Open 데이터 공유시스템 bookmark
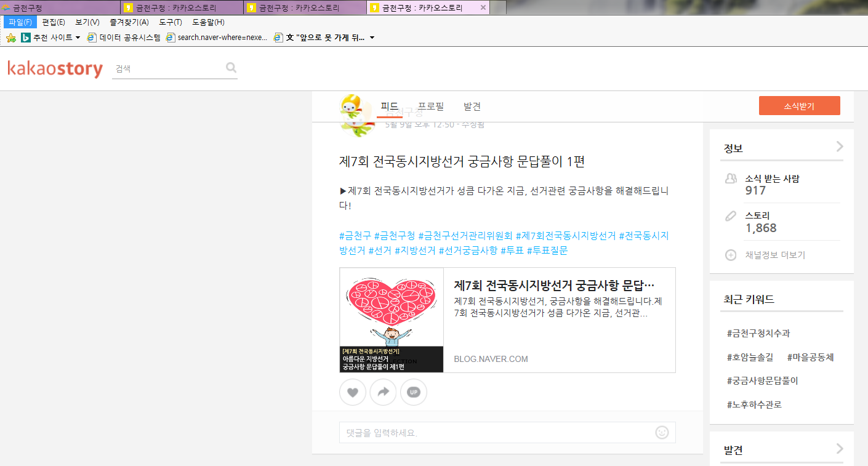868x466 pixels. click(124, 38)
